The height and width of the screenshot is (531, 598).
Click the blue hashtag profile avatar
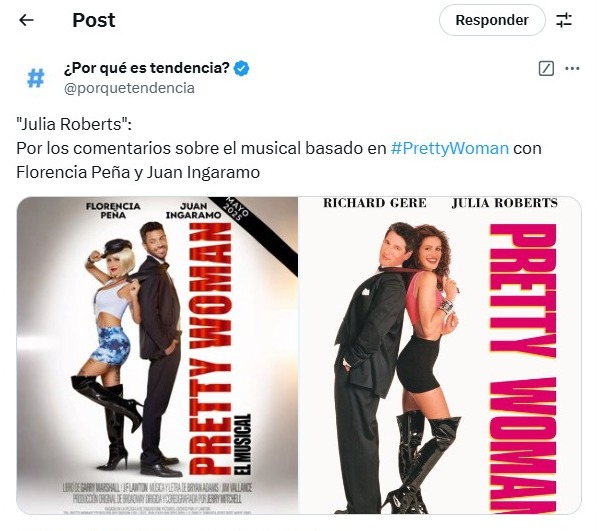(x=36, y=77)
